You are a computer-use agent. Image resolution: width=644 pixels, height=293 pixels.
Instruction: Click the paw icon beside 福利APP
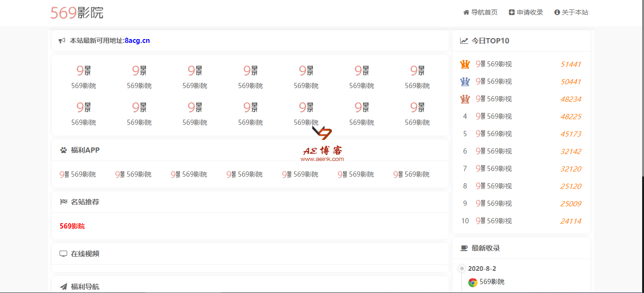tap(64, 150)
